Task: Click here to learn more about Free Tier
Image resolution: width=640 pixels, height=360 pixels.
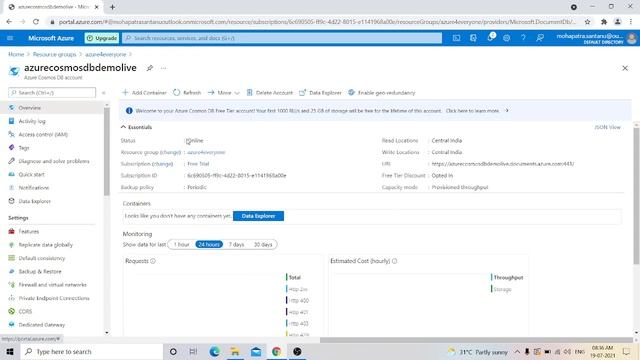Action: (x=472, y=111)
